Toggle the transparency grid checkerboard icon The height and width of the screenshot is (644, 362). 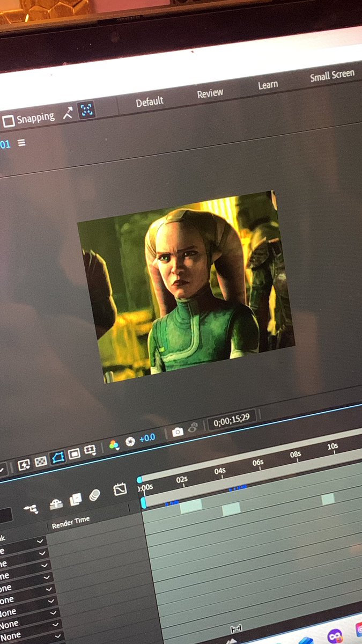41,462
